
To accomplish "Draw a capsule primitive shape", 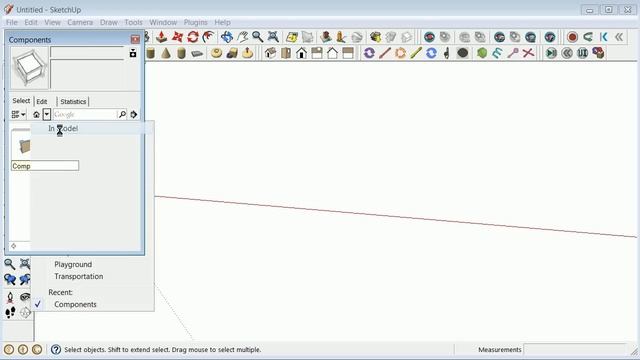I will pyautogui.click(x=181, y=53).
